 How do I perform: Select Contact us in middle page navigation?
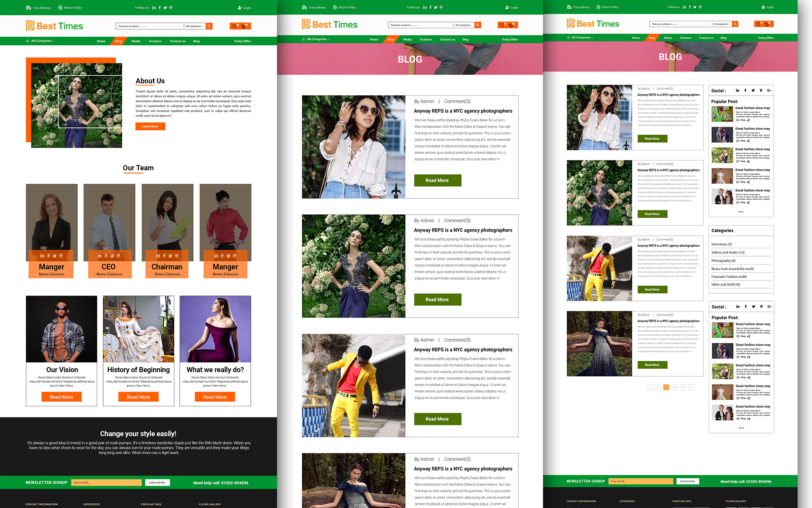447,39
